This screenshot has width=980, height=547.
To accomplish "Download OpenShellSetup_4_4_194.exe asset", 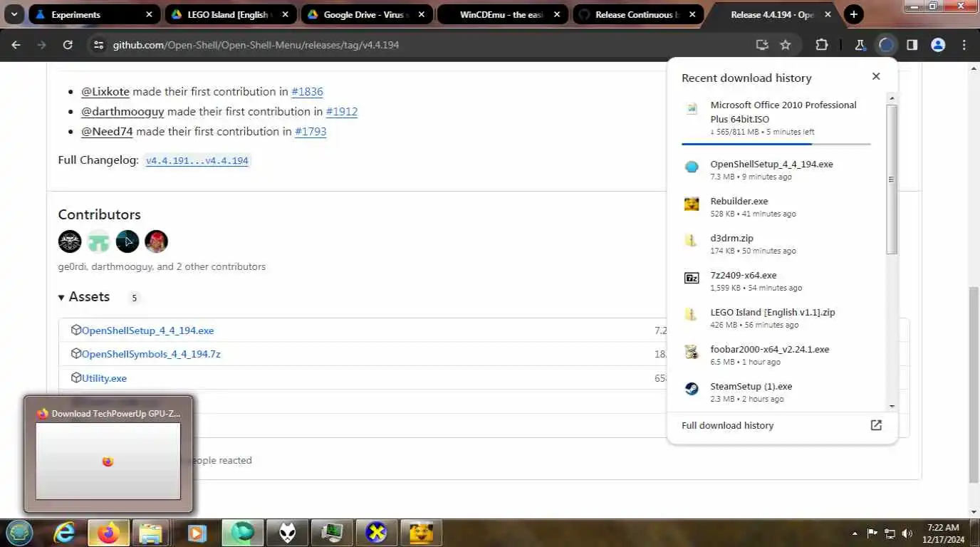I will point(147,330).
